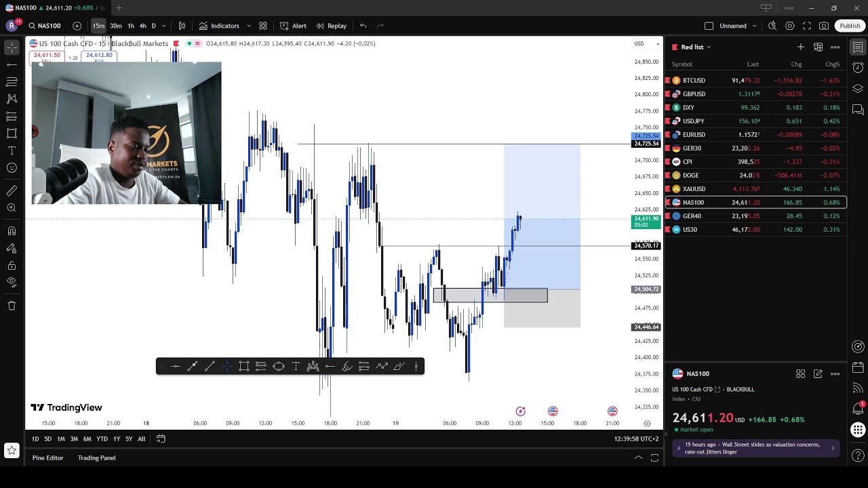Screen dimensions: 868x488
Task: Select the XAUUSD row in watchlist
Action: tap(755, 188)
